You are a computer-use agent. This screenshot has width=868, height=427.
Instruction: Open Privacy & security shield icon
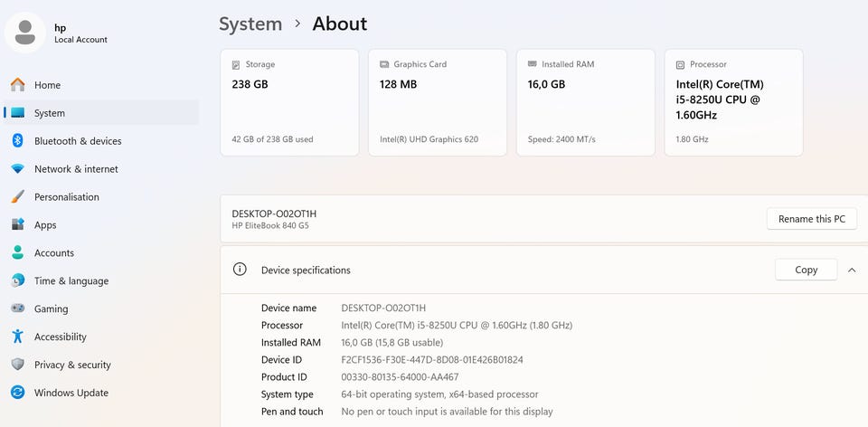(17, 365)
